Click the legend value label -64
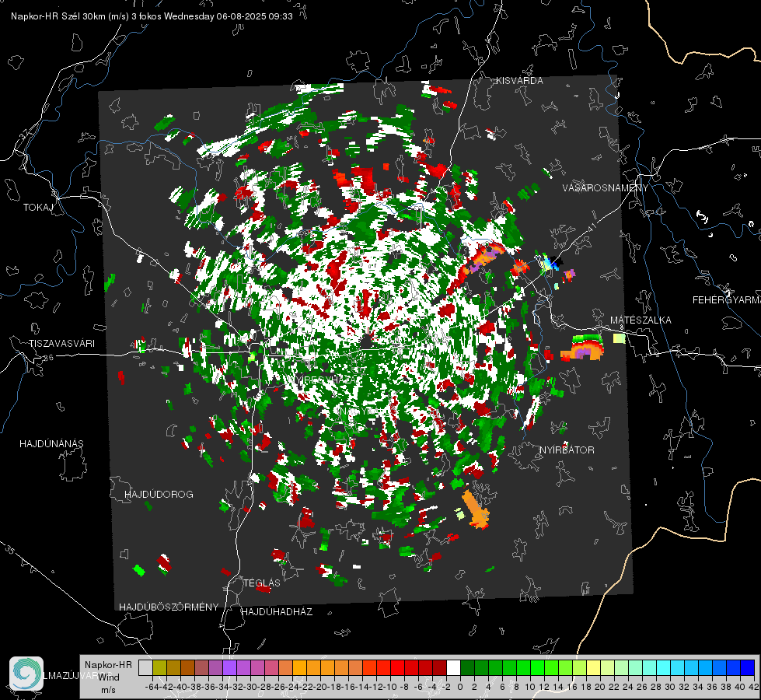761x700 pixels. 152,687
